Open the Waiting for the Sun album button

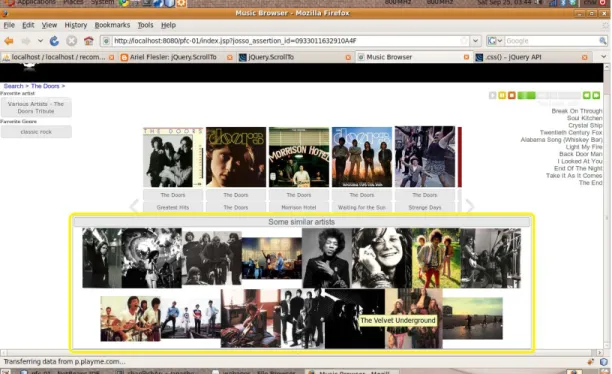click(x=361, y=207)
